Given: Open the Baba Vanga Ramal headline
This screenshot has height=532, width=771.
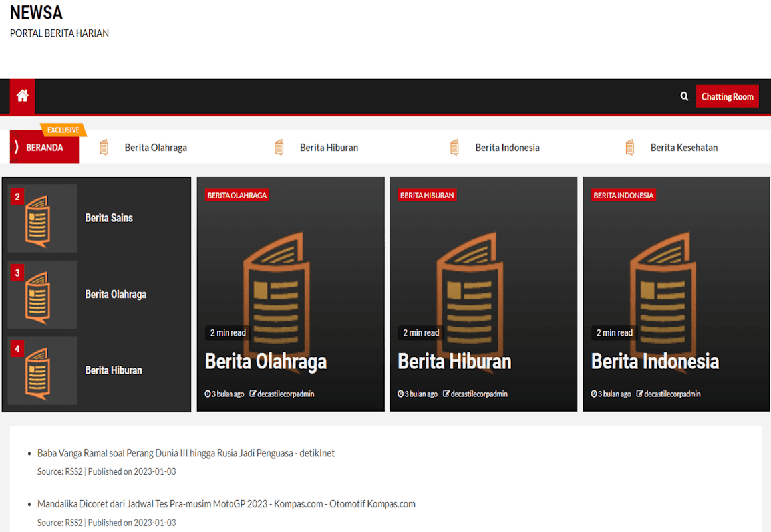Looking at the screenshot, I should pos(186,453).
